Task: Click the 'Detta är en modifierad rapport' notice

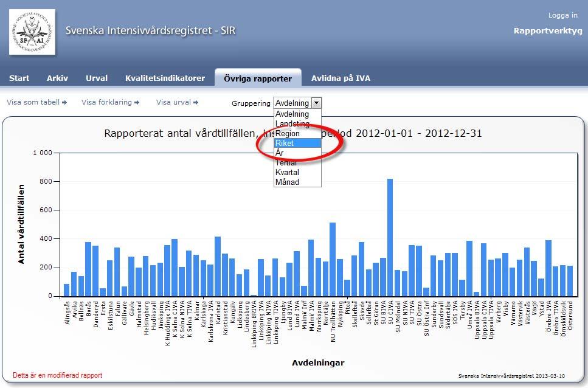Action: pos(57,375)
